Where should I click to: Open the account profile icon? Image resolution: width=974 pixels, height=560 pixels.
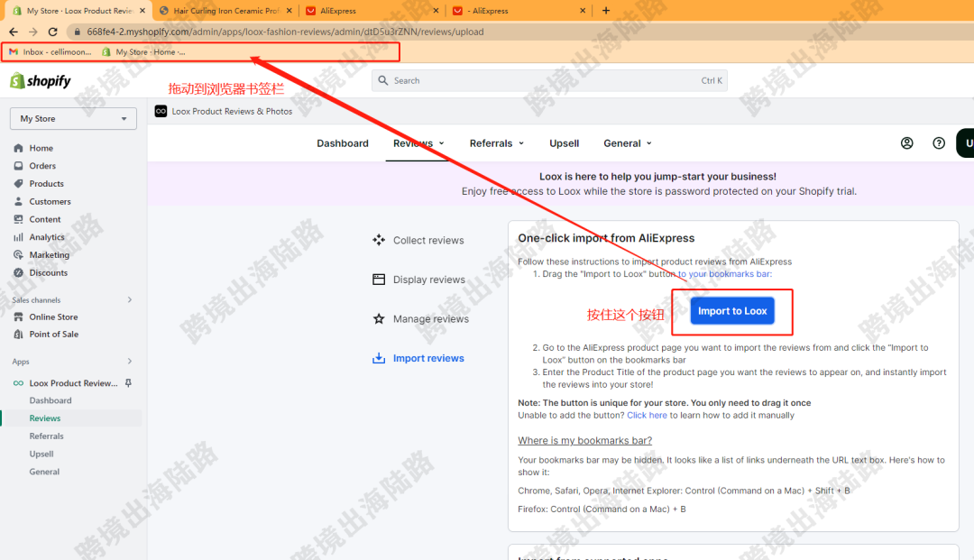coord(907,143)
